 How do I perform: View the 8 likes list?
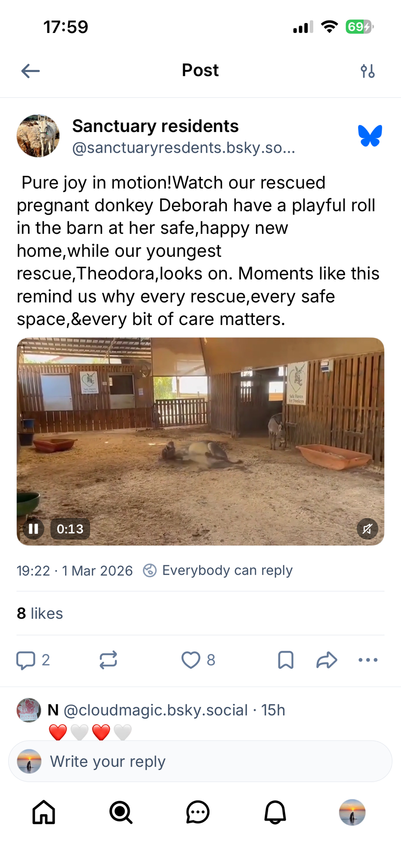point(40,613)
